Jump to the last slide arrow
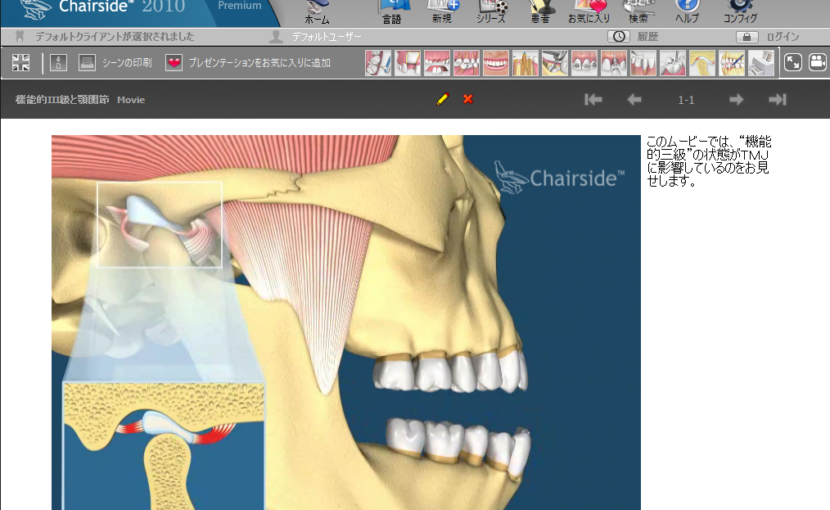 [778, 100]
